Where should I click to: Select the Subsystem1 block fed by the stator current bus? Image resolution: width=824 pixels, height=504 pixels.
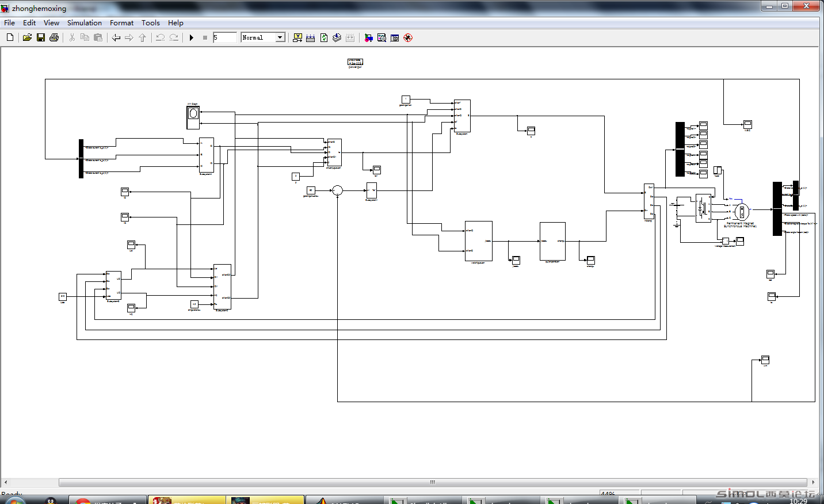pos(207,155)
